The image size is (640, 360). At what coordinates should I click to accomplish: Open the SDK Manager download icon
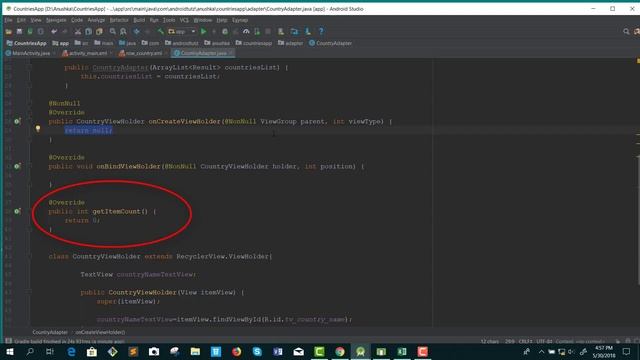(x=308, y=31)
